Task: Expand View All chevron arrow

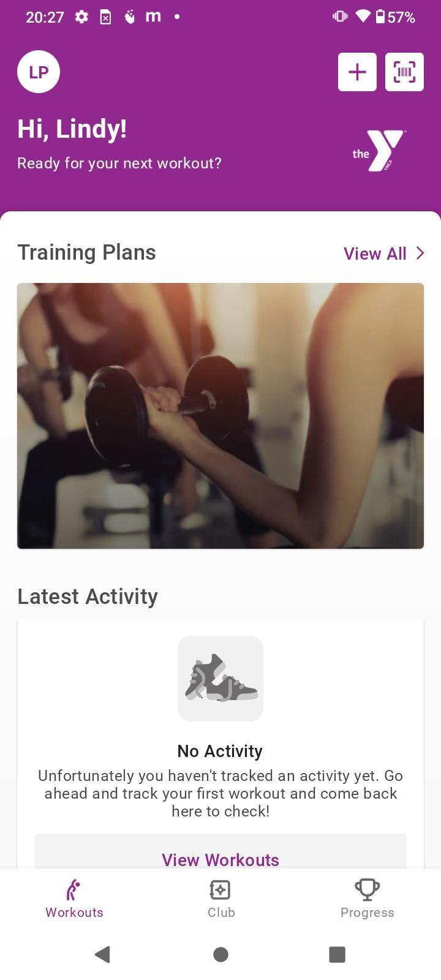Action: (x=420, y=253)
